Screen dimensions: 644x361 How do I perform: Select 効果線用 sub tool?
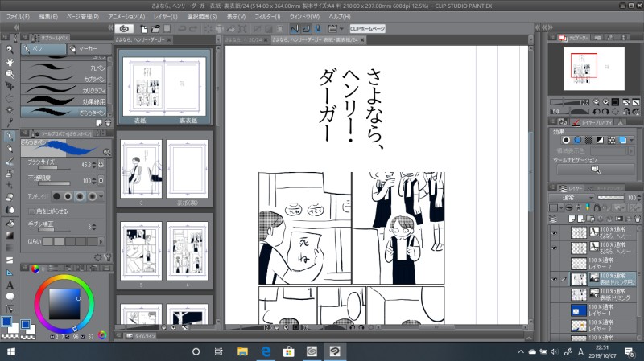coord(64,101)
